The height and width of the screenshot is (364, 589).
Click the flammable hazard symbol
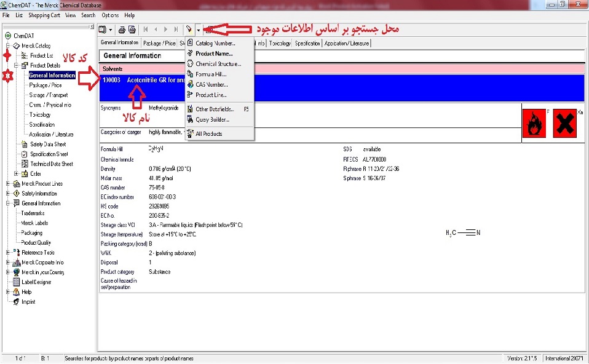[x=534, y=124]
